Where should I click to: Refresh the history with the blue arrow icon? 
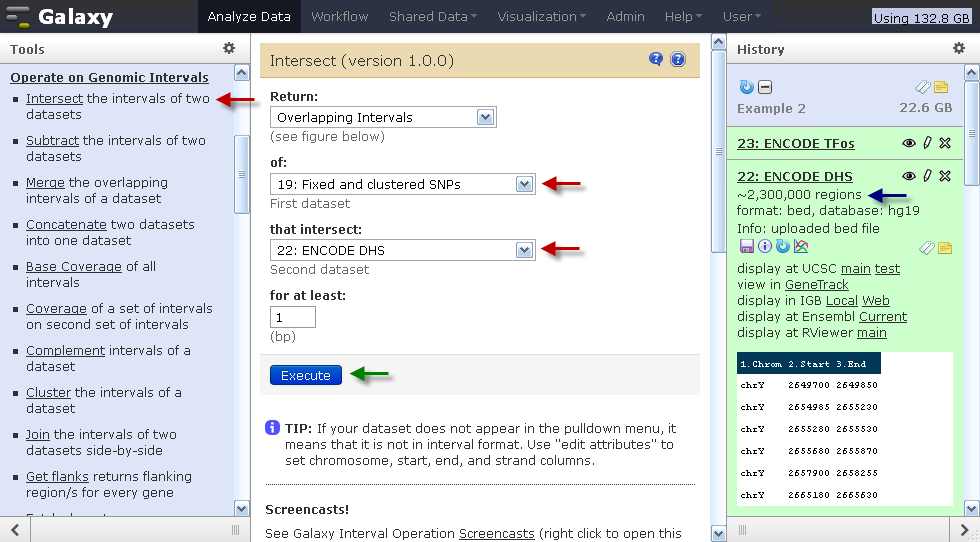746,87
